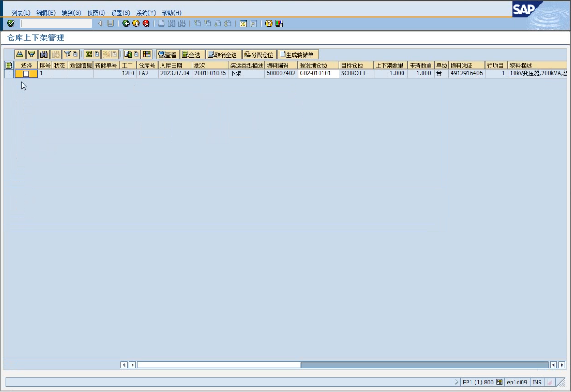Image resolution: width=571 pixels, height=392 pixels.
Task: Click the Customize Local Layout icon
Action: (279, 24)
